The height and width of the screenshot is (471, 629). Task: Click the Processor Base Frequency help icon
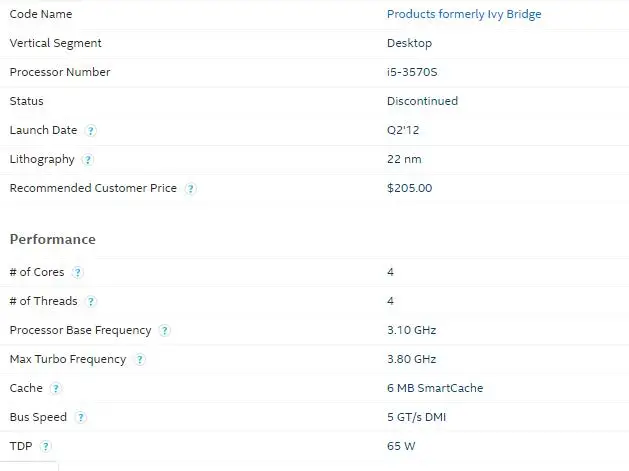point(164,331)
